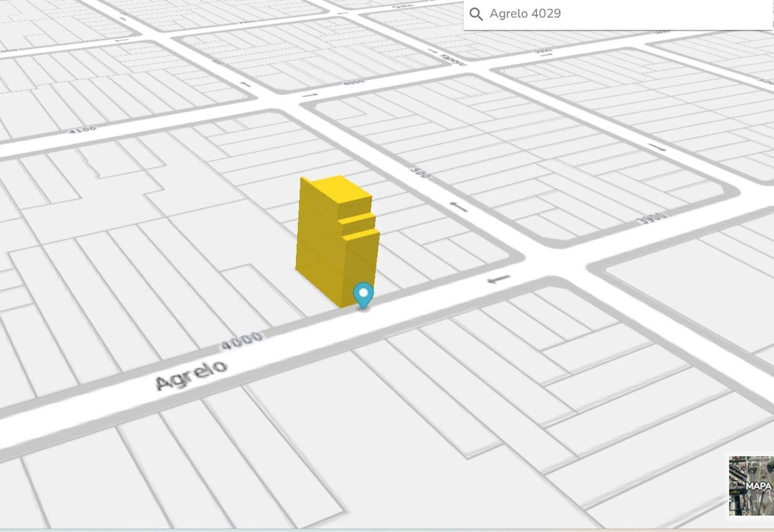Click the Agrelo street name label

click(x=192, y=375)
